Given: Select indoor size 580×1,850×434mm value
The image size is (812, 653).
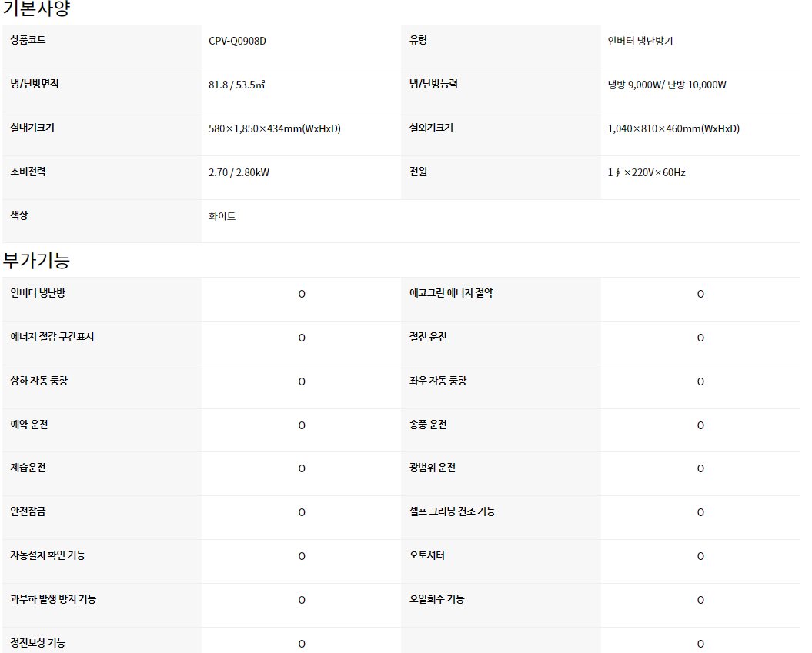Looking at the screenshot, I should click(275, 128).
